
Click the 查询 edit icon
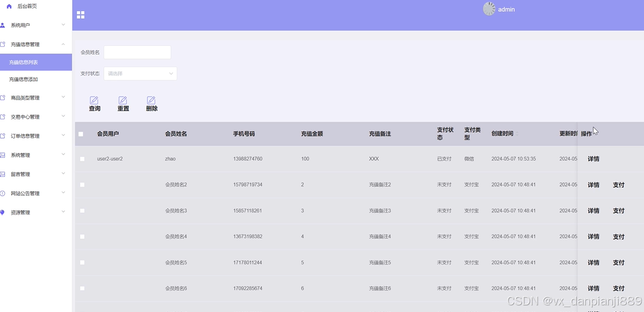tap(94, 100)
